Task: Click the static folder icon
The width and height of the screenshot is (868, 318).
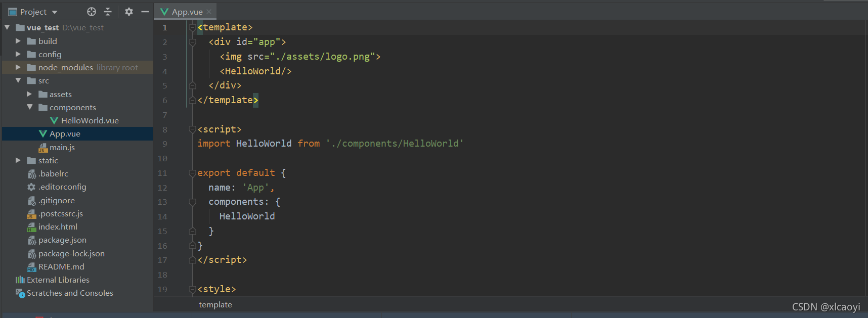Action: point(31,160)
